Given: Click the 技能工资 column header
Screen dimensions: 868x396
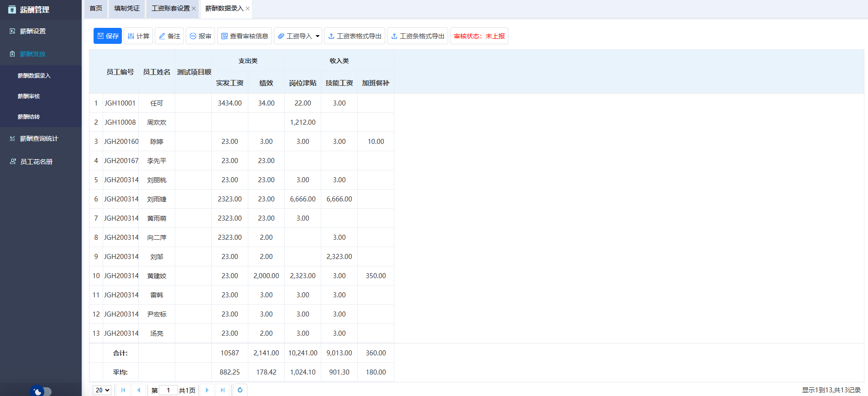Looking at the screenshot, I should tap(339, 83).
